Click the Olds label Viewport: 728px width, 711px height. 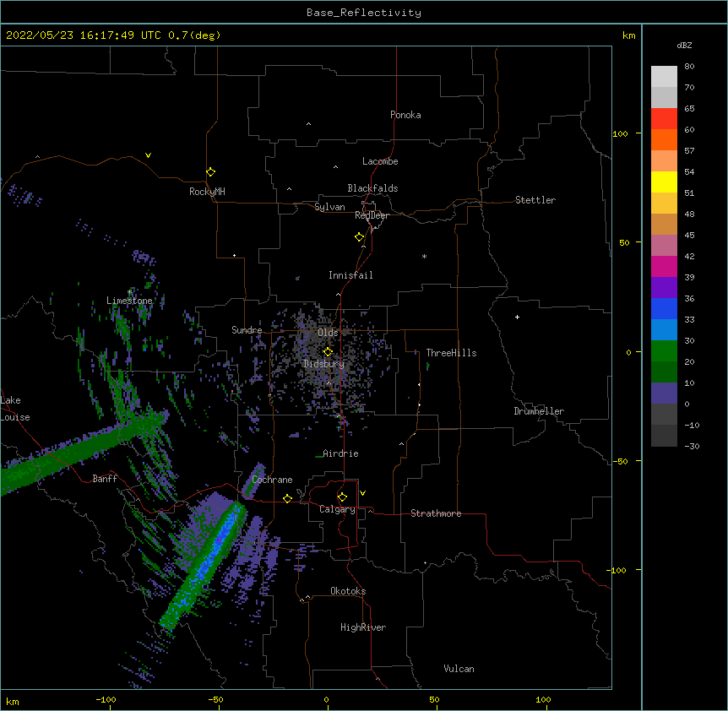tap(328, 333)
